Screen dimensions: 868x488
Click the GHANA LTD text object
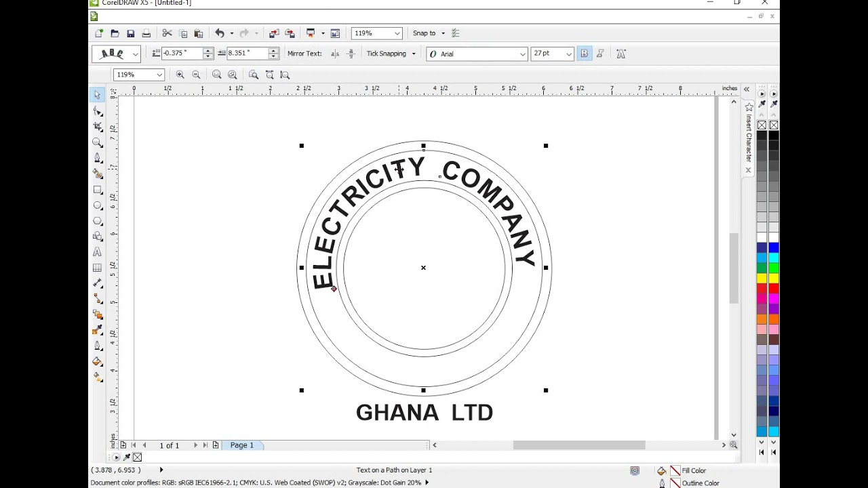[x=425, y=412]
